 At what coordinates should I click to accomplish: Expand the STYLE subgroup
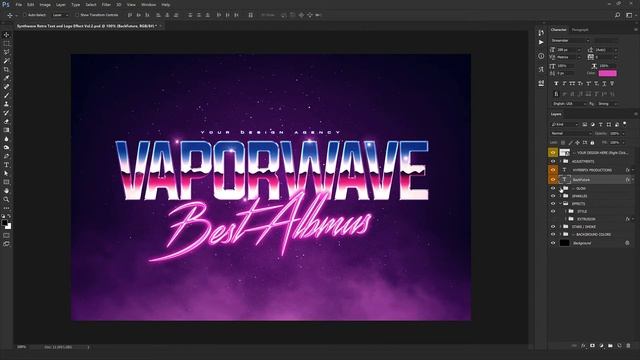tap(566, 211)
